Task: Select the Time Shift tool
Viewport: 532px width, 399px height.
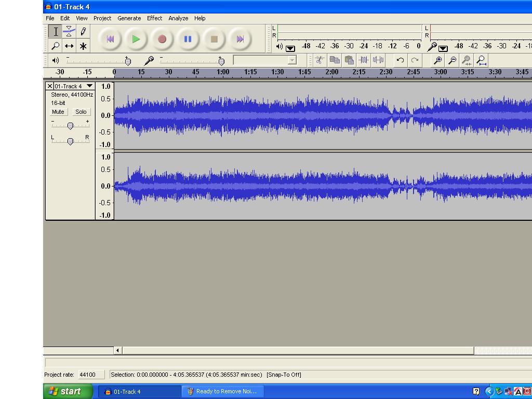Action: [x=69, y=46]
